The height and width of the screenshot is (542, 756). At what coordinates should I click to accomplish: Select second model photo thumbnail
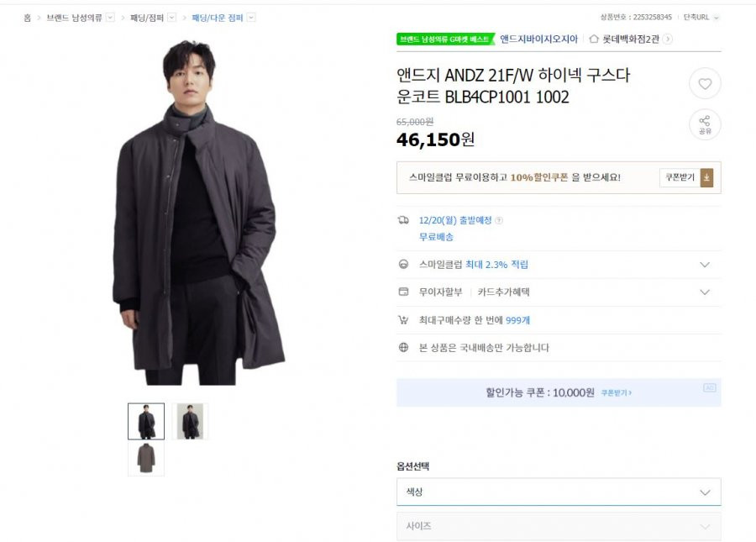pyautogui.click(x=190, y=422)
